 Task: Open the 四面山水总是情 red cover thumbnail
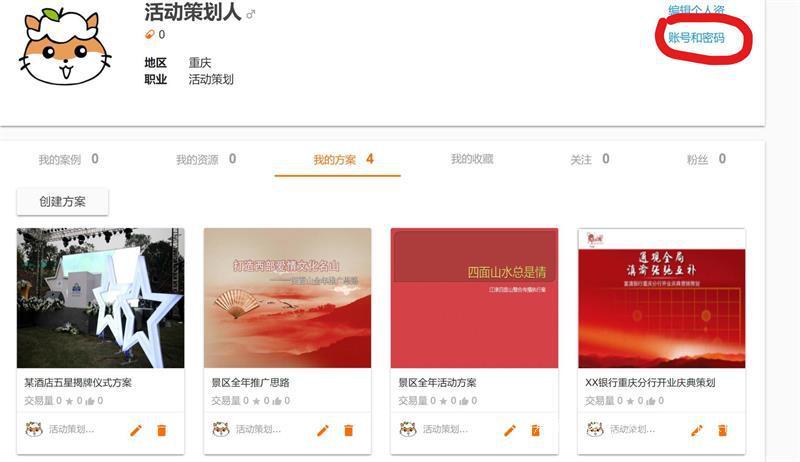click(474, 298)
